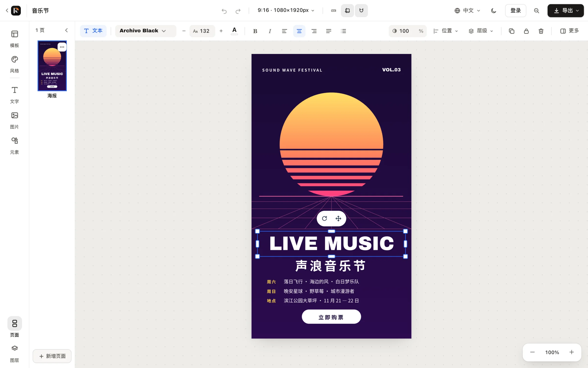Click the ruler icon in top bar
The height and width of the screenshot is (368, 588).
[333, 11]
